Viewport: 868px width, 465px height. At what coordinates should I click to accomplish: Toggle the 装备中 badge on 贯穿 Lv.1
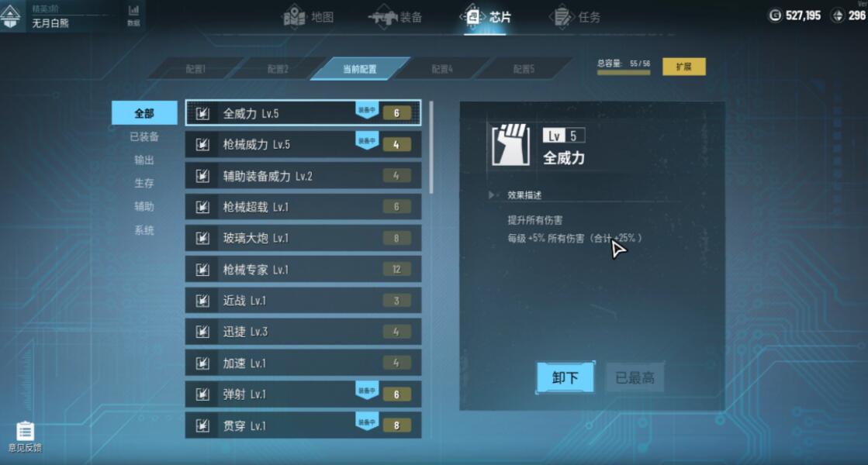pos(366,422)
